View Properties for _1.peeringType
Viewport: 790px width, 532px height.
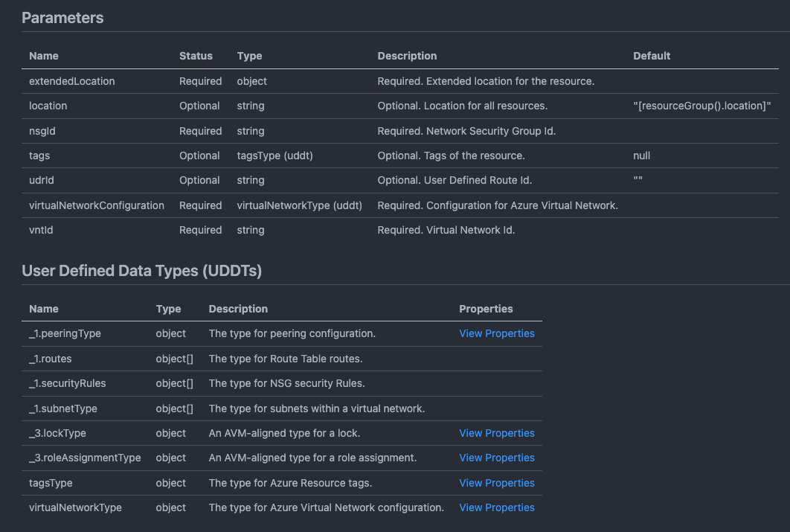tap(496, 333)
